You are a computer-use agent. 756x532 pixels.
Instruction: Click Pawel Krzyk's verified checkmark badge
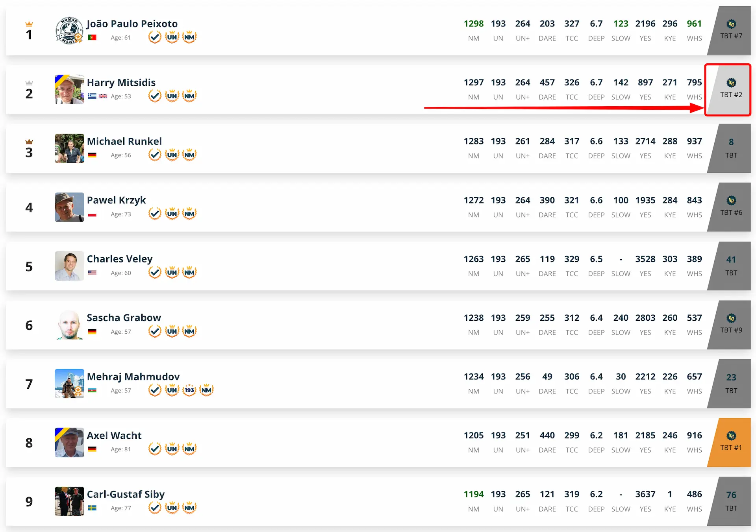click(155, 214)
